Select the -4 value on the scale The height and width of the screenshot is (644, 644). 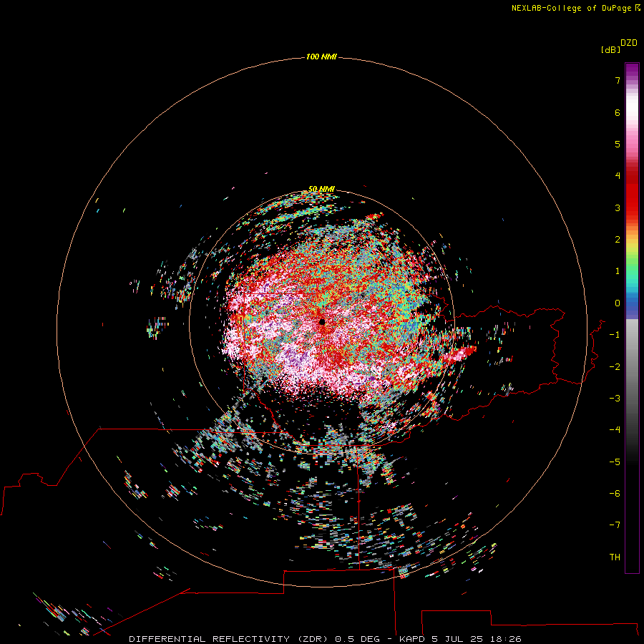(x=615, y=430)
